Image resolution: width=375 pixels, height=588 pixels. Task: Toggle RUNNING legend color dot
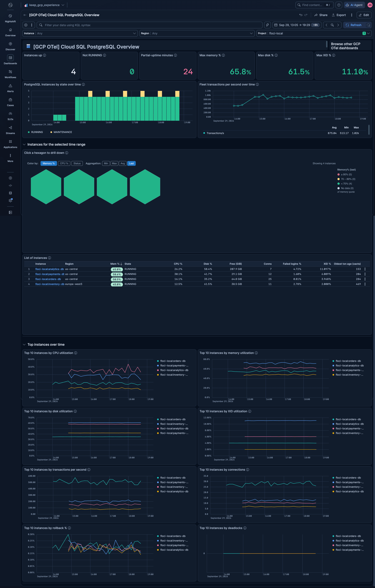click(29, 132)
